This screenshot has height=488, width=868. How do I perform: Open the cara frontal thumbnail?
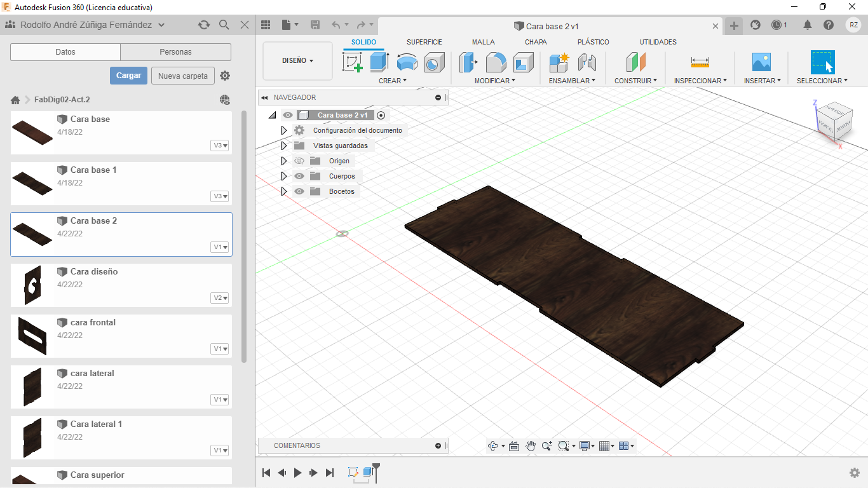33,336
